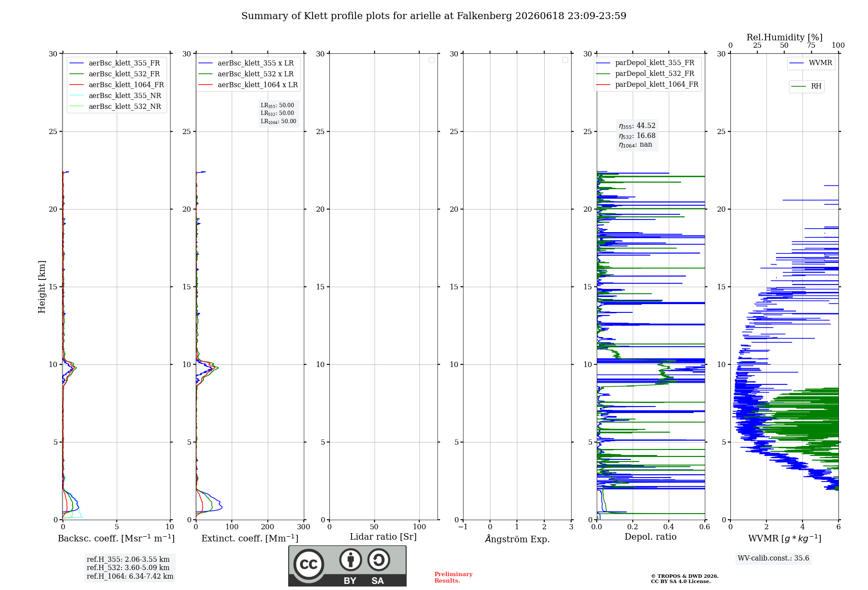
Task: Click the aerBsc_klett_532_NR legend label
Action: (125, 106)
